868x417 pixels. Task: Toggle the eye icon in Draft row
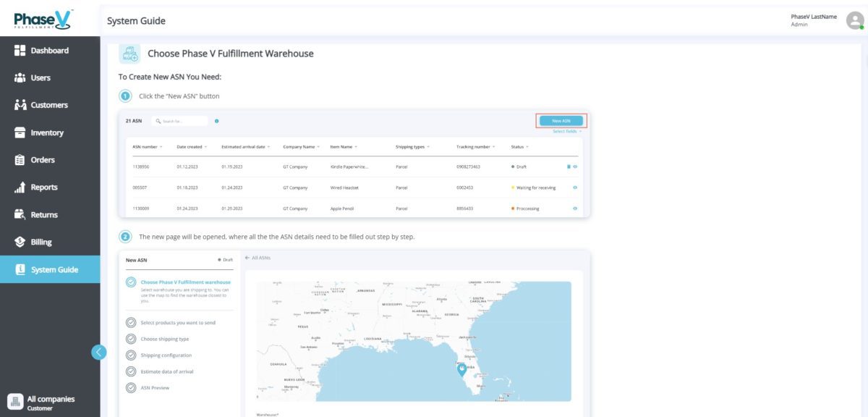click(575, 167)
